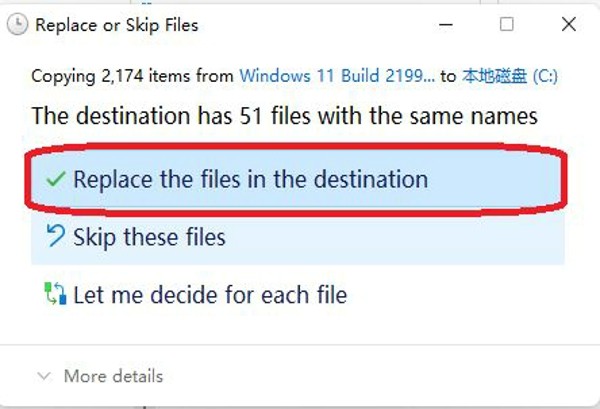Click the empty footer area right of More details
600x409 pixels.
[x=380, y=376]
